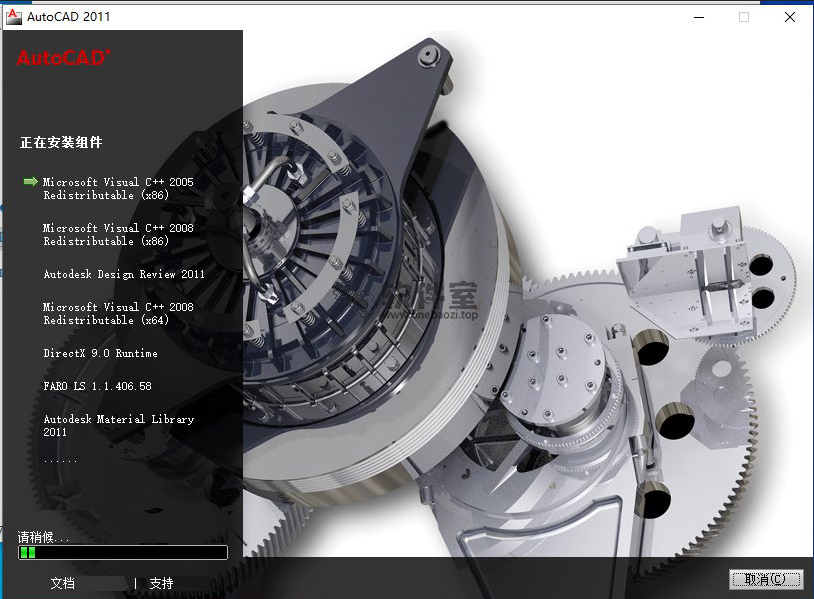Close the installer with the X button
This screenshot has height=599, width=814.
(789, 16)
